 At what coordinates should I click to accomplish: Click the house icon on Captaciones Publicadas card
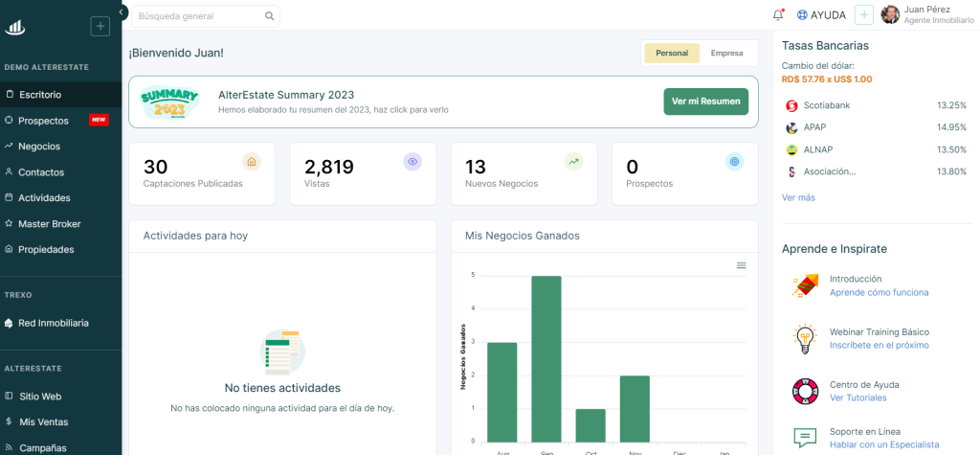click(252, 162)
